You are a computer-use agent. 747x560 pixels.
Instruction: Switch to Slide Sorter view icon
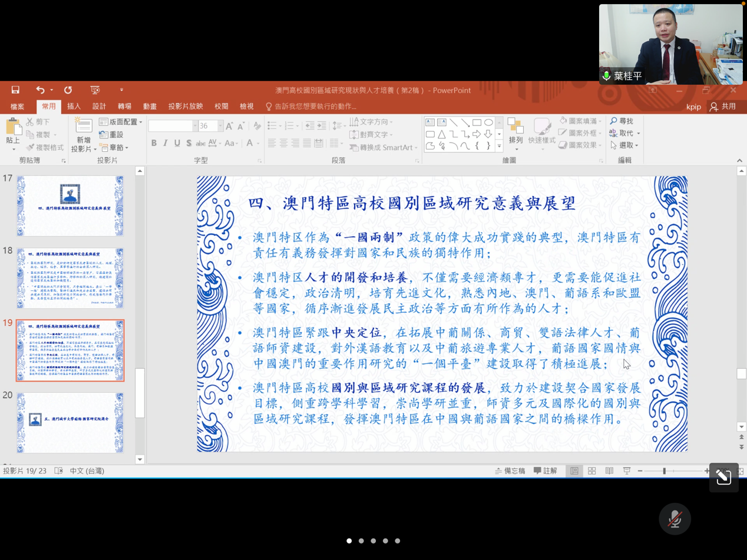tap(592, 471)
